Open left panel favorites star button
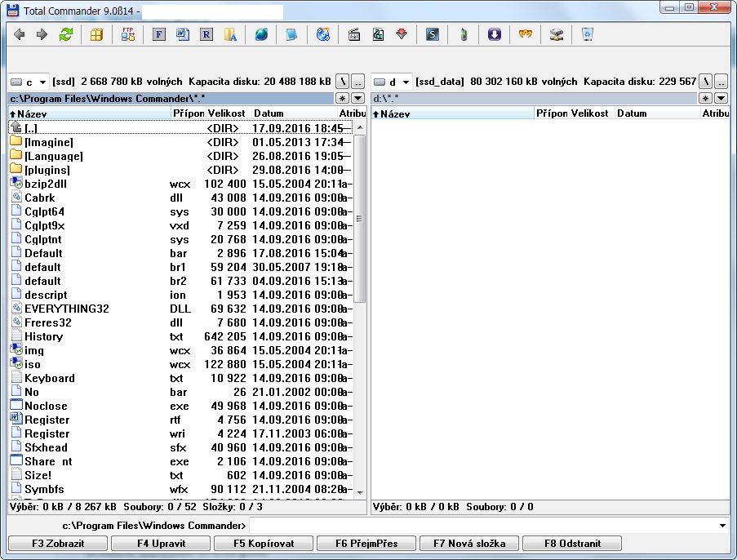This screenshot has height=560, width=737. (342, 98)
